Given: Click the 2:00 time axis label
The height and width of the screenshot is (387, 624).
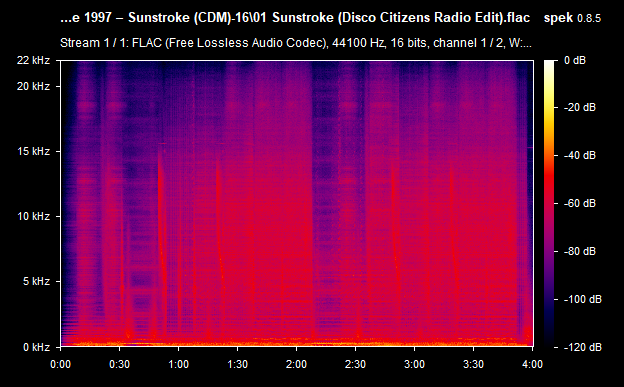Looking at the screenshot, I should pyautogui.click(x=296, y=364).
